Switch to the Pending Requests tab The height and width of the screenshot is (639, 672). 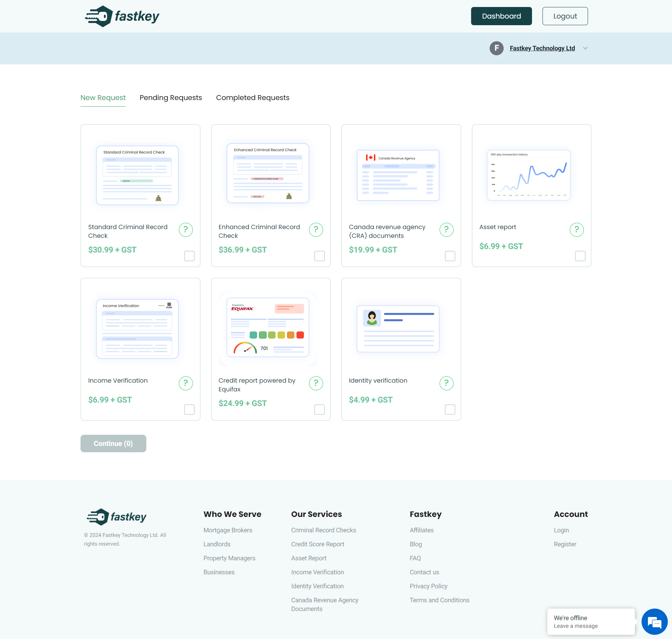(170, 98)
